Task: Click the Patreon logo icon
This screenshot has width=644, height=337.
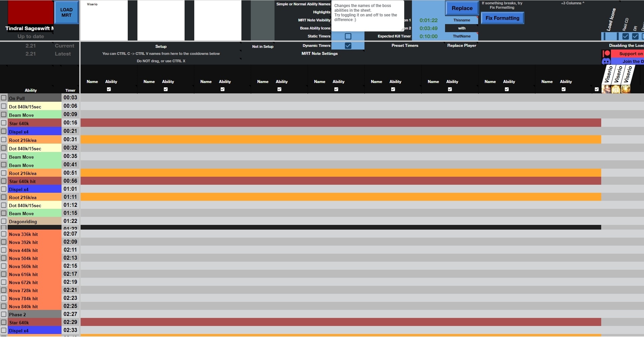Action: [606, 54]
